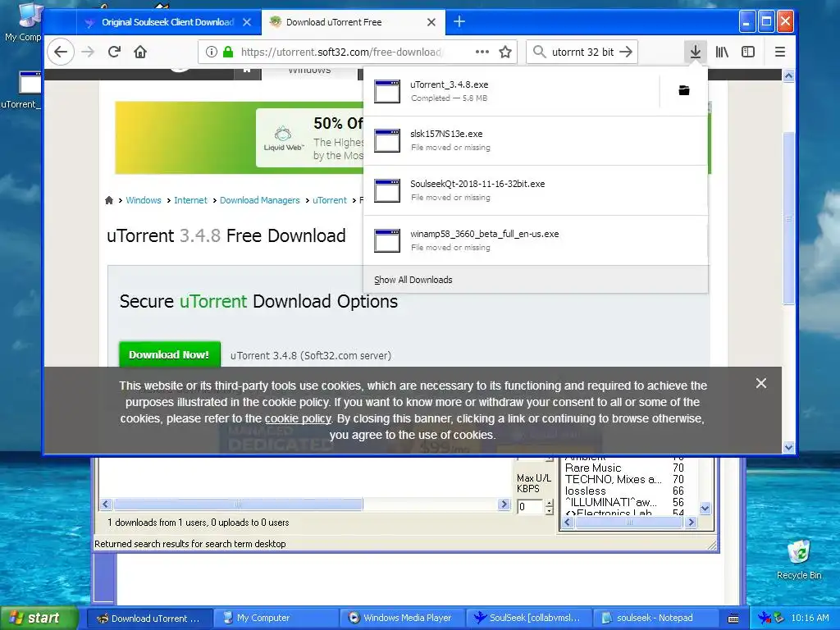This screenshot has height=630, width=840.
Task: Open the Windows breadcrumb link
Action: 143,200
